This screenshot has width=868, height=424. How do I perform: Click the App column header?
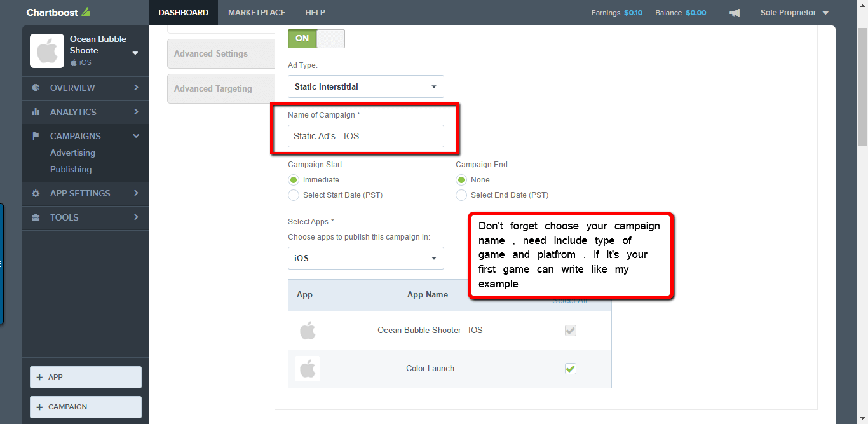pos(304,295)
